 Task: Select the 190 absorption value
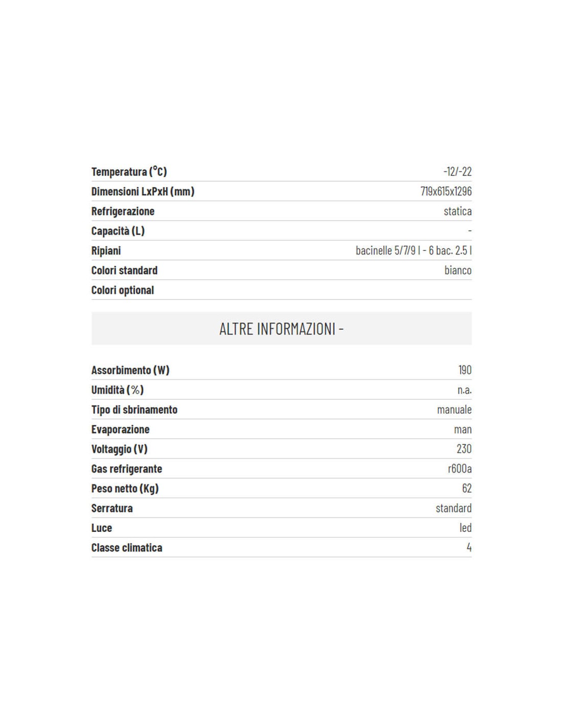coord(465,370)
